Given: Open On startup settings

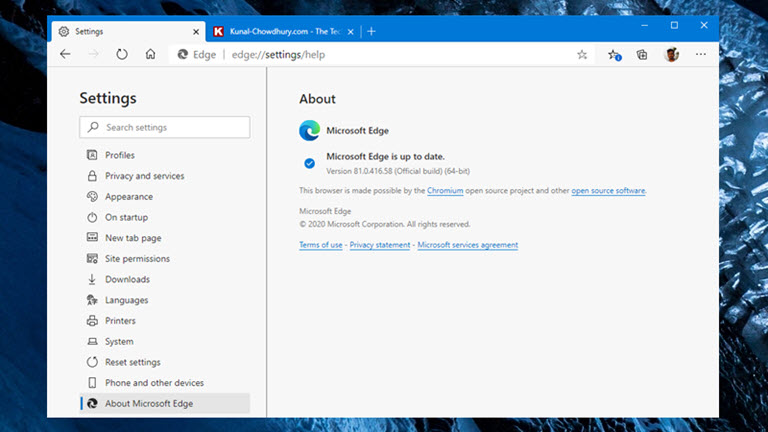Looking at the screenshot, I should coord(165,217).
